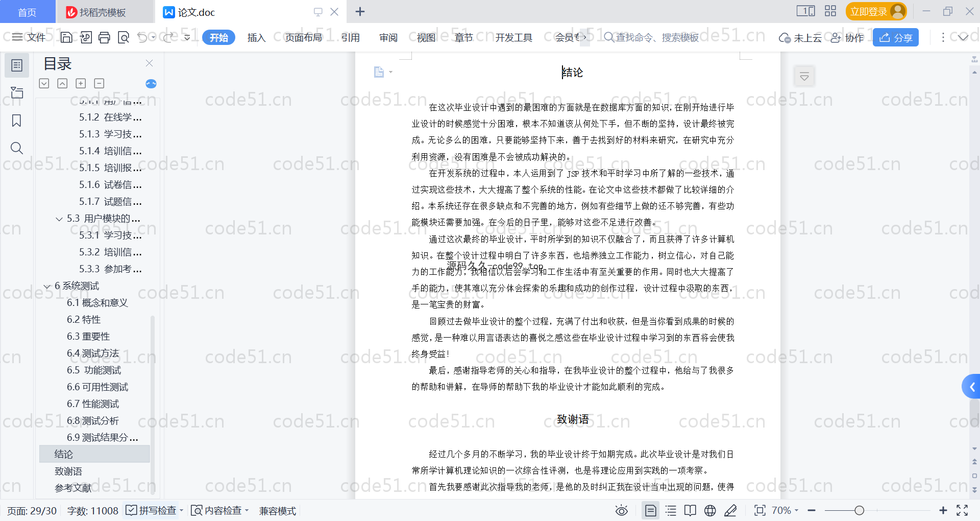Select the 审阅 ribbon tab

click(x=388, y=37)
